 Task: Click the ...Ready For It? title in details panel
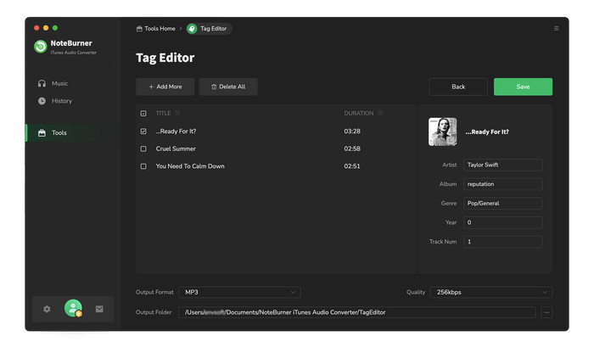[487, 132]
